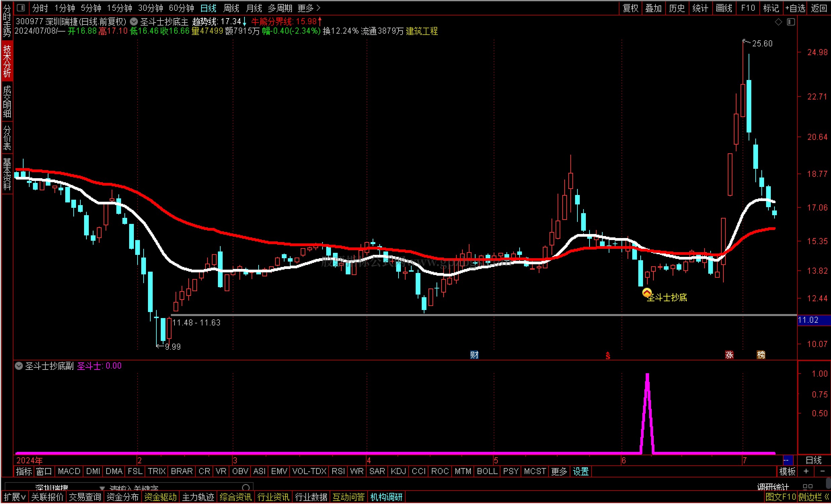Click the panel layout icon at top-left
This screenshot has width=831, height=504.
click(21, 7)
